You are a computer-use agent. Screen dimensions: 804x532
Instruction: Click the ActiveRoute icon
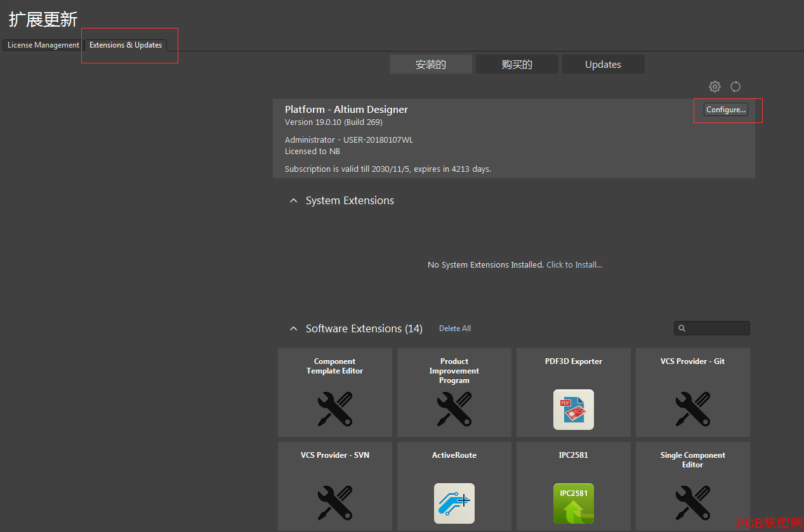click(x=454, y=503)
